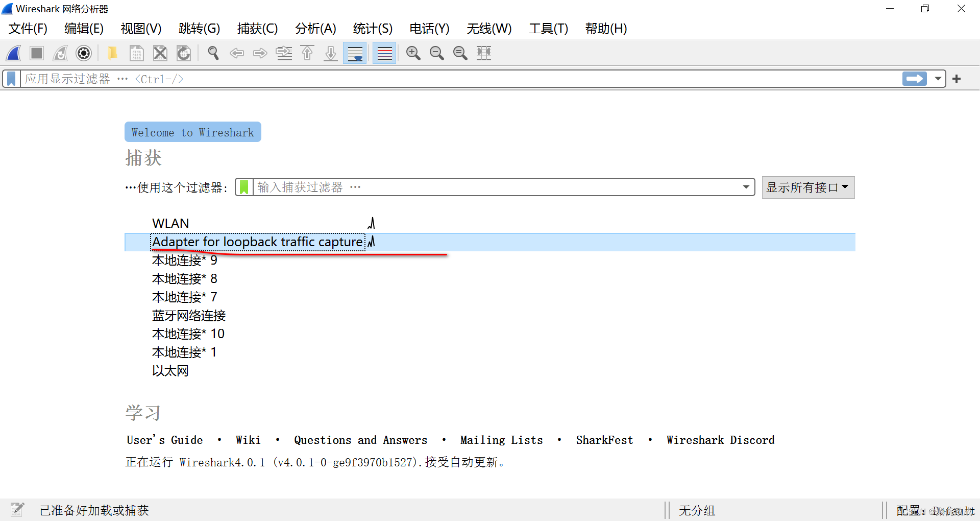This screenshot has height=521, width=980.
Task: Click the 无分组 status bar entry
Action: pyautogui.click(x=697, y=510)
